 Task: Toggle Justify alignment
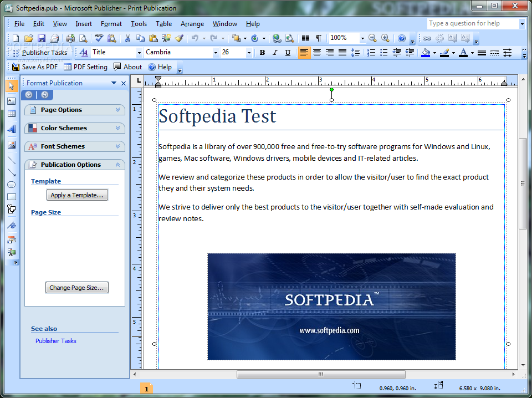342,53
